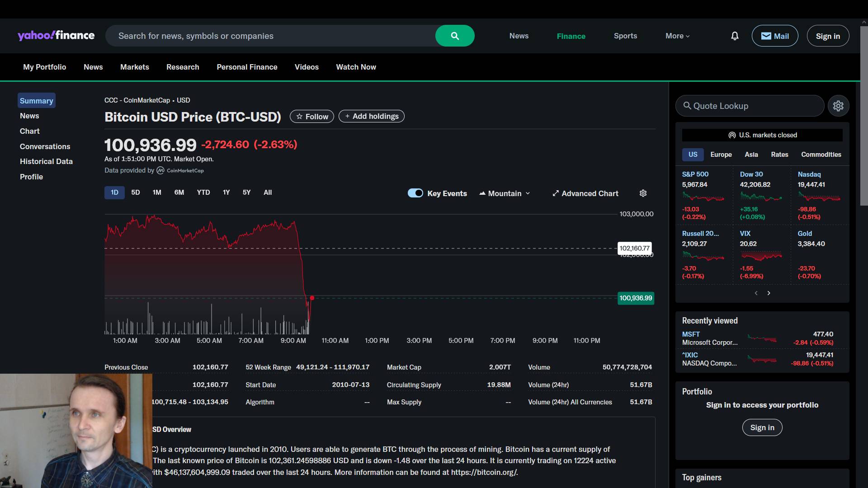Expand the More menu in header
This screenshot has width=868, height=488.
click(677, 36)
